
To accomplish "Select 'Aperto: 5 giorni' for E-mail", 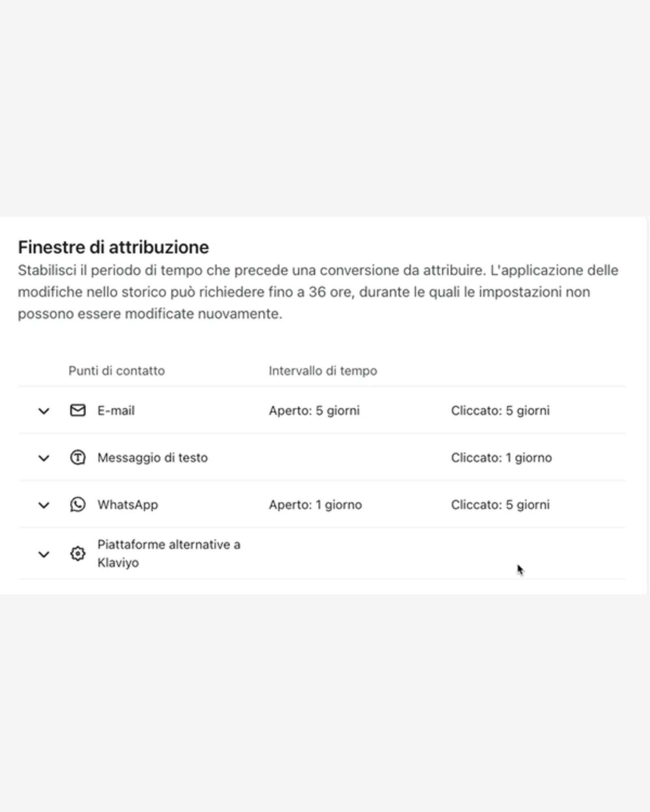I will pos(314,410).
